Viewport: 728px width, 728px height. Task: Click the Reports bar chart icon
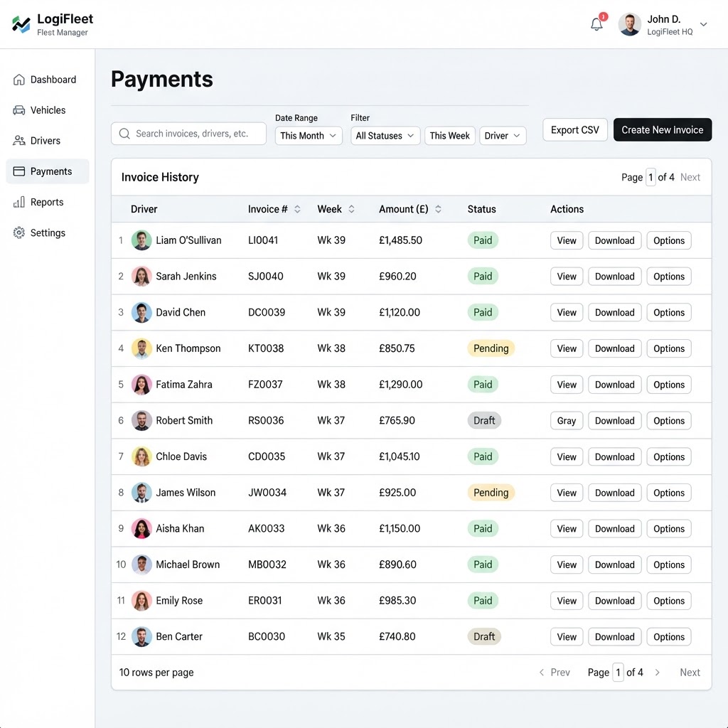pos(19,202)
